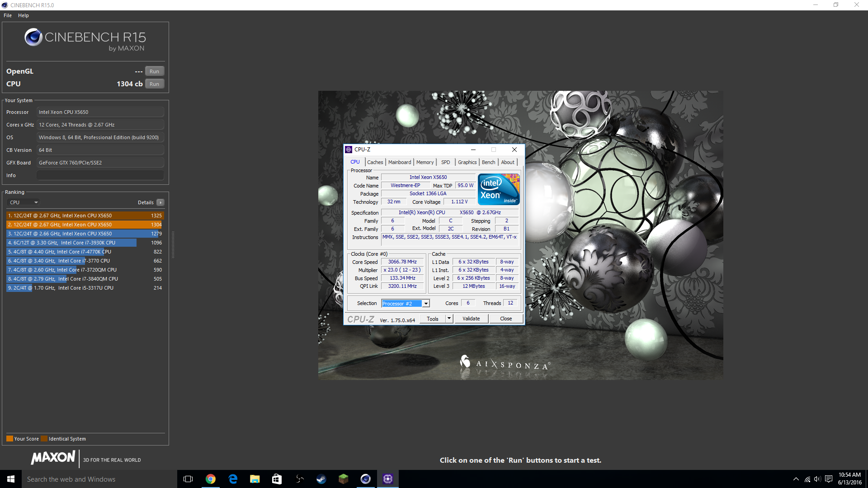
Task: Switch to the About tab in CPU-Z
Action: 508,162
